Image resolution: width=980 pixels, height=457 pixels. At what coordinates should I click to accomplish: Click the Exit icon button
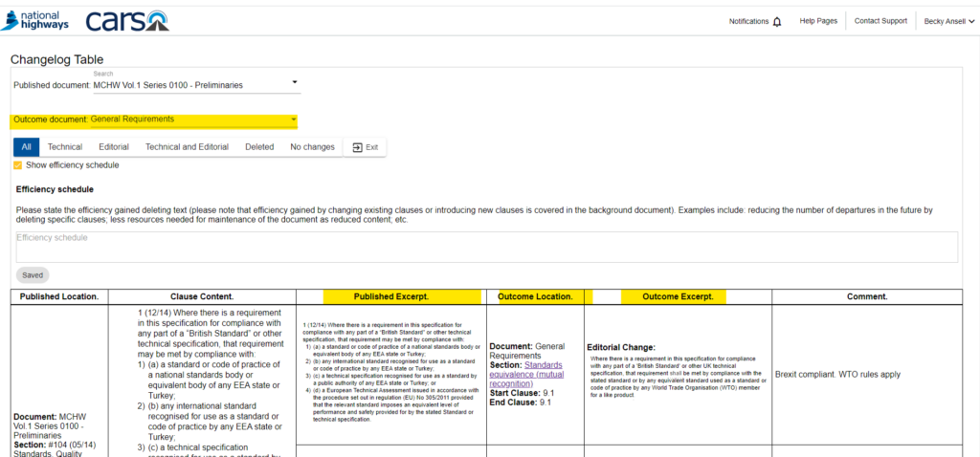coord(365,147)
